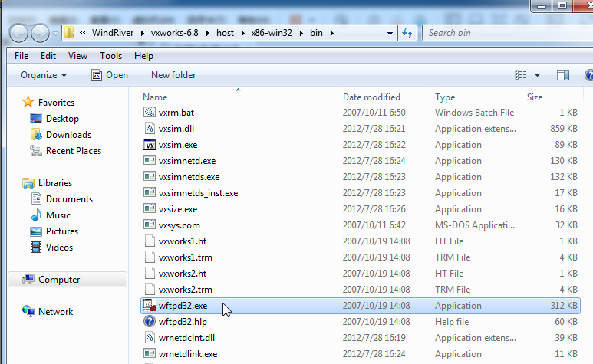This screenshot has width=593, height=364.
Task: Click the vxsize.exe file icon
Action: (x=150, y=208)
